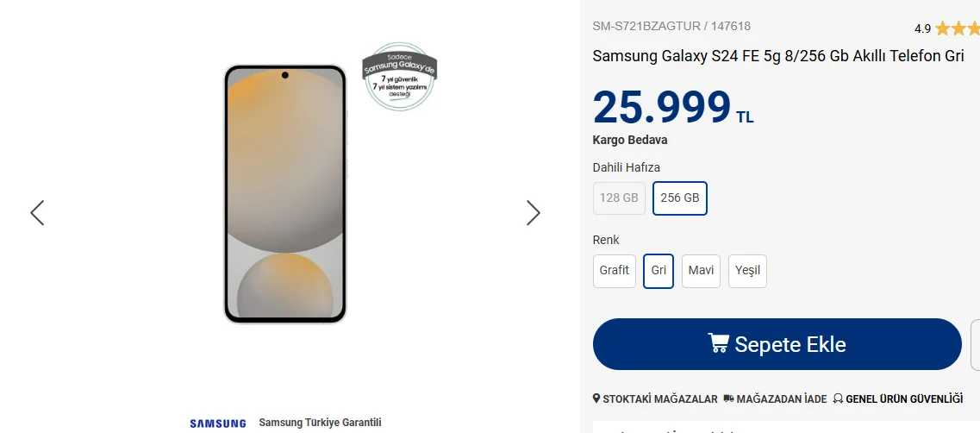Show the next product image
This screenshot has height=433, width=980.
point(534,213)
